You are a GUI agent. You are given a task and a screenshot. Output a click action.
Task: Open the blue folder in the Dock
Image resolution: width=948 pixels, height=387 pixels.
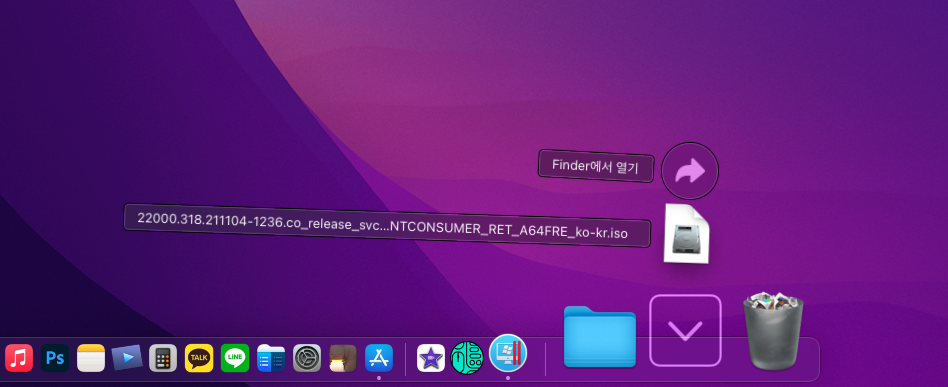coord(600,336)
